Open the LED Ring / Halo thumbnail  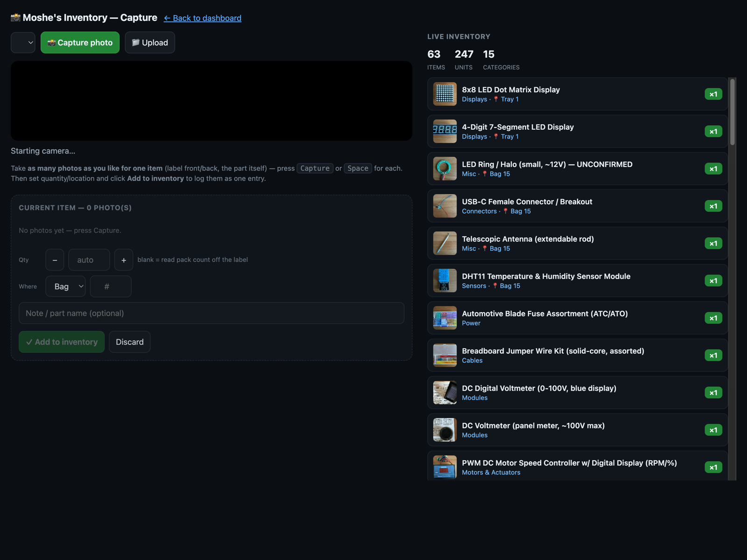click(x=445, y=168)
